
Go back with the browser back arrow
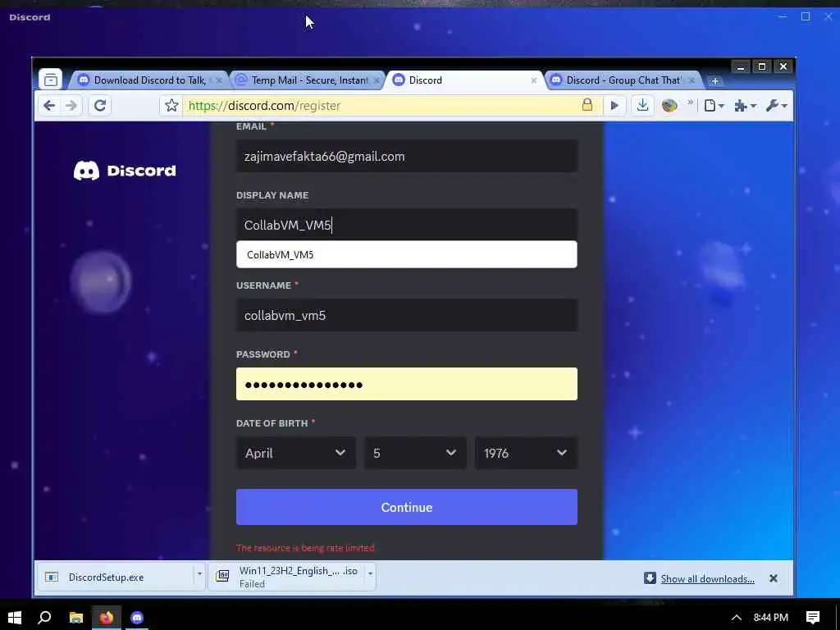(48, 106)
